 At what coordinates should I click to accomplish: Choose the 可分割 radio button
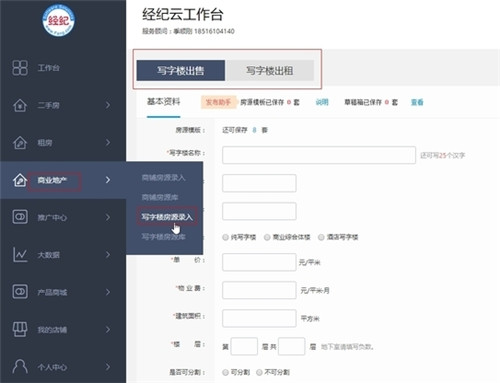pyautogui.click(x=225, y=372)
